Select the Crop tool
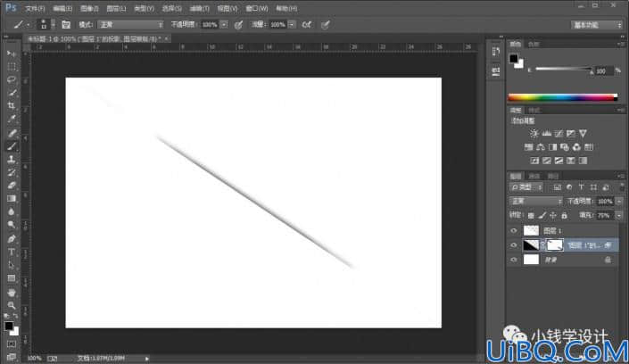 [x=12, y=105]
